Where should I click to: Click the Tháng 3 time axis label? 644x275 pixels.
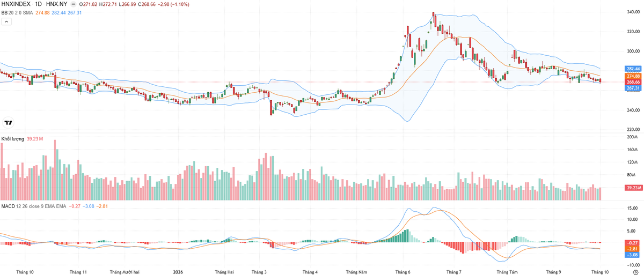pos(259,272)
